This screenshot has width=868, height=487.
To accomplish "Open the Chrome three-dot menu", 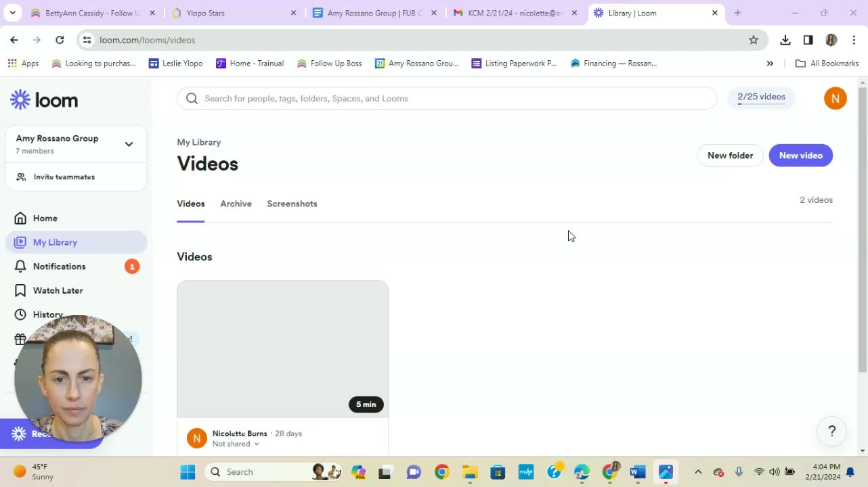I will 854,40.
